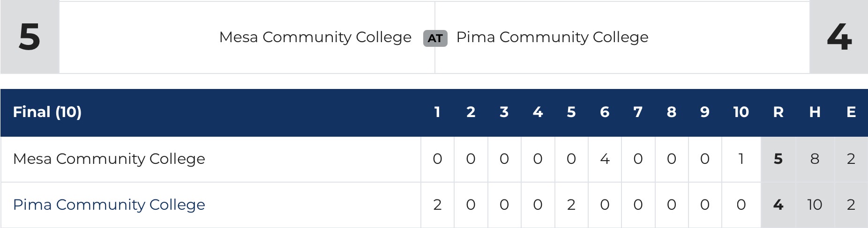868x228 pixels.
Task: Click the AT badge between team names
Action: tap(435, 38)
